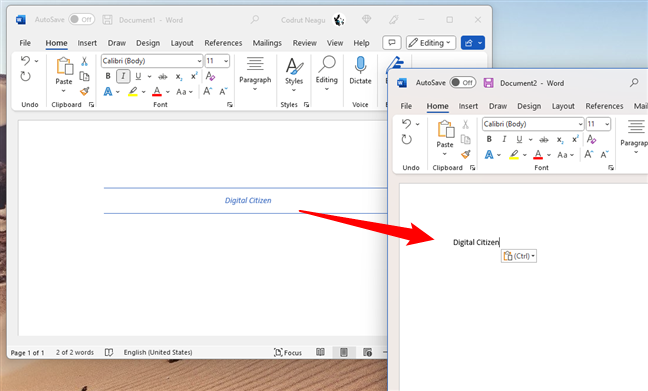The width and height of the screenshot is (648, 391).
Task: Clear all formatting in Document2 ribbon
Action: tap(591, 139)
